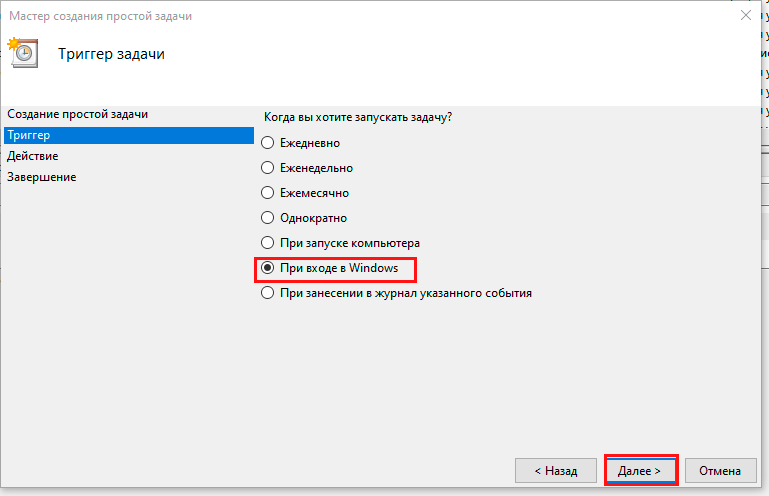Choose the При входе в Windows option
The height and width of the screenshot is (496, 769).
[267, 268]
